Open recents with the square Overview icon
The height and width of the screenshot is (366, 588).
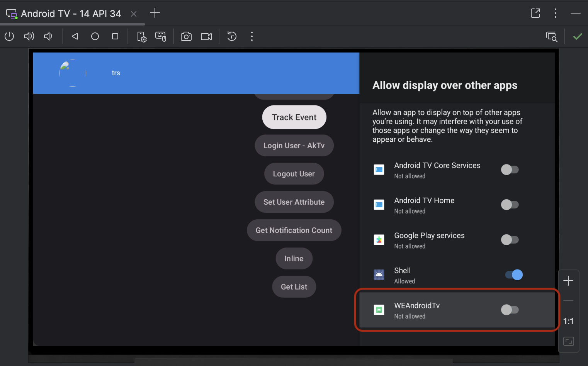click(115, 36)
